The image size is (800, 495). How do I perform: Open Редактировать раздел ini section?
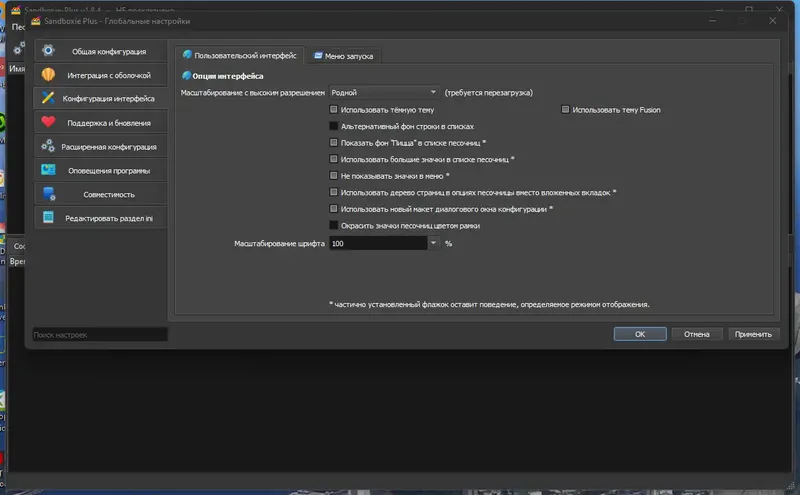101,218
